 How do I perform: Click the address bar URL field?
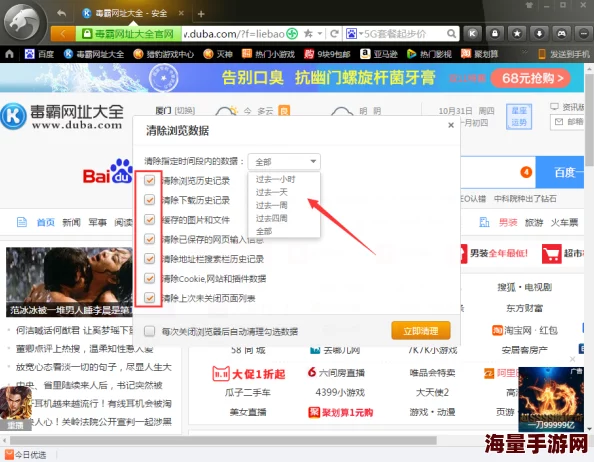(x=233, y=34)
